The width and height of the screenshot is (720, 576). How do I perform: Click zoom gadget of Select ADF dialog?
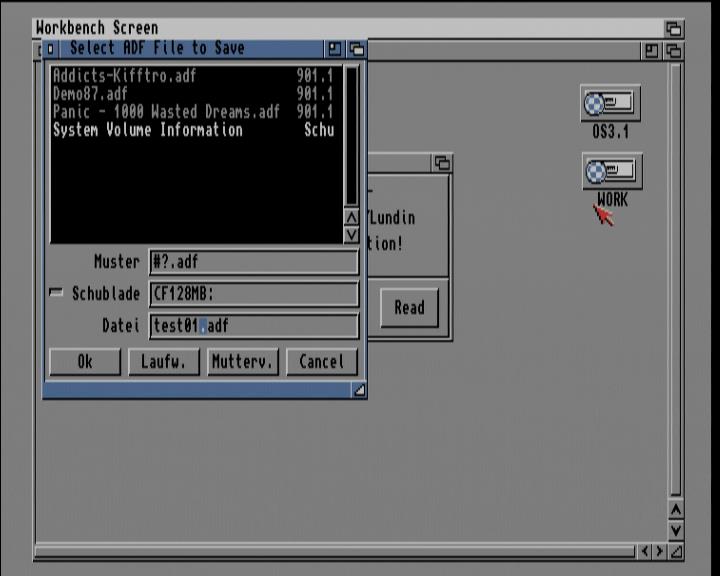tap(335, 49)
